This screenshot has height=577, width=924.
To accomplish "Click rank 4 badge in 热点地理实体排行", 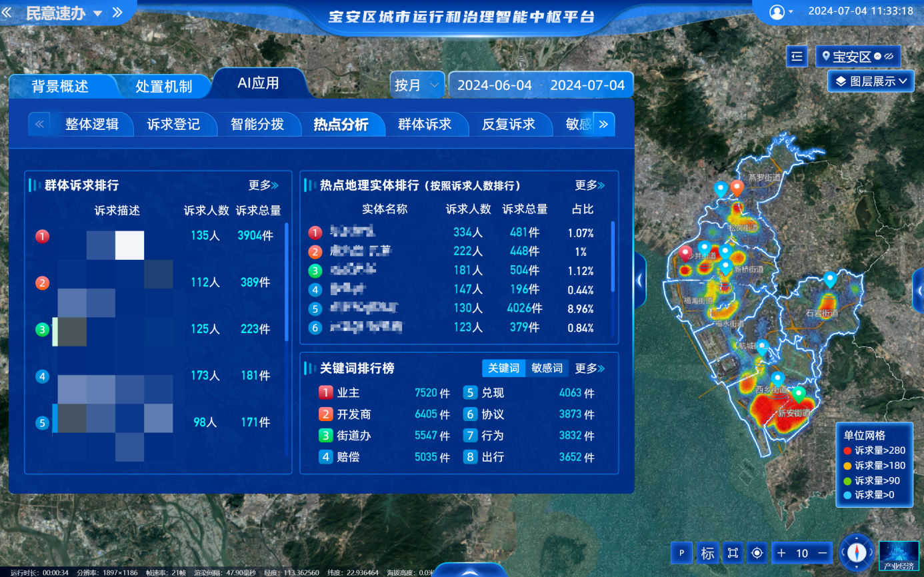I will (x=315, y=290).
